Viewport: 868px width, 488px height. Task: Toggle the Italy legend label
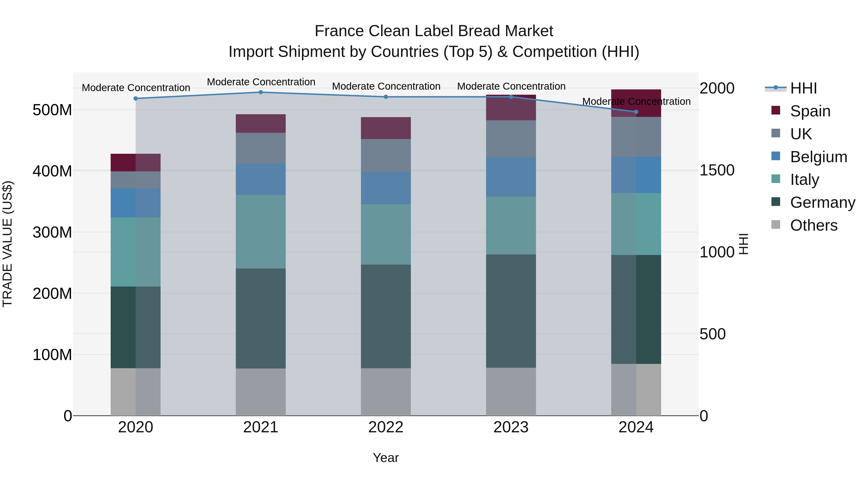(805, 180)
